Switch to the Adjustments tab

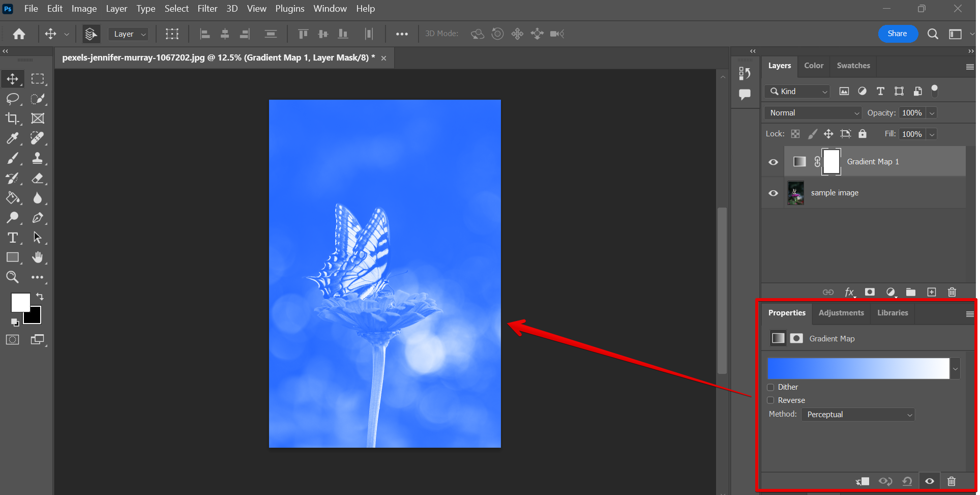click(x=841, y=313)
